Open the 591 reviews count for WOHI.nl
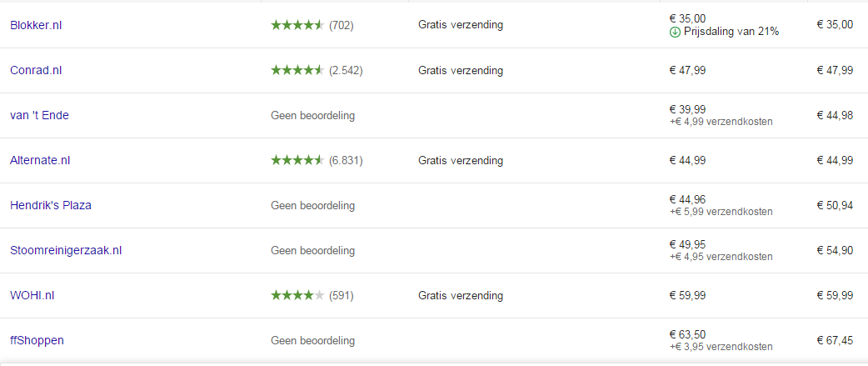868x366 pixels. pos(341,295)
